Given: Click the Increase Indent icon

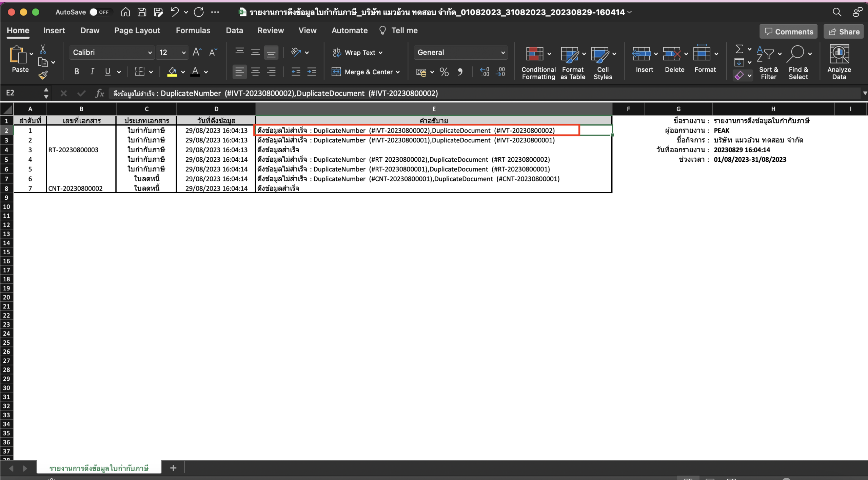Looking at the screenshot, I should pos(312,72).
